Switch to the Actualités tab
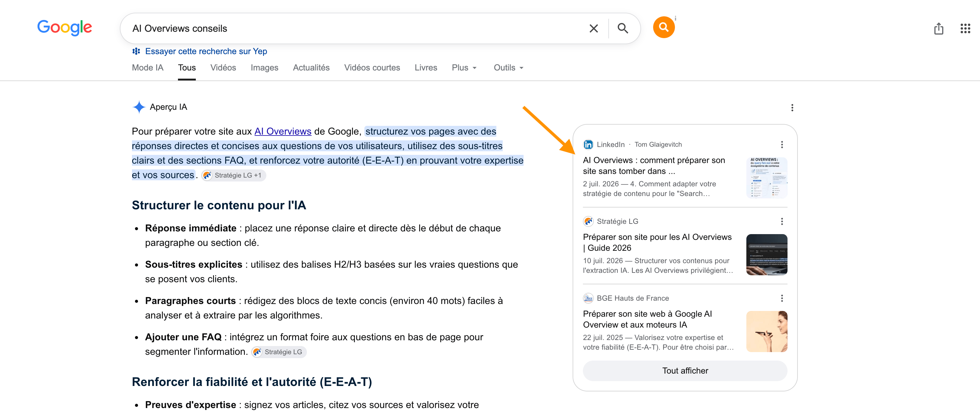980x415 pixels. click(x=311, y=68)
